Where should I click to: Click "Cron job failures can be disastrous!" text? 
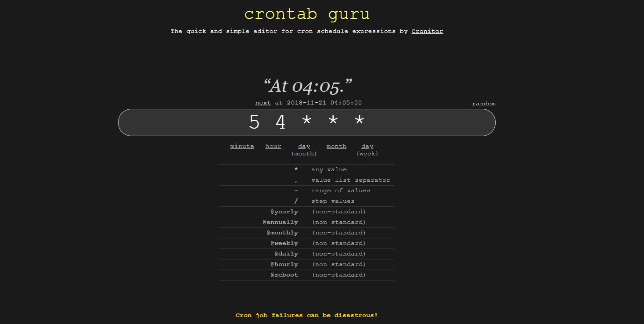tap(306, 315)
